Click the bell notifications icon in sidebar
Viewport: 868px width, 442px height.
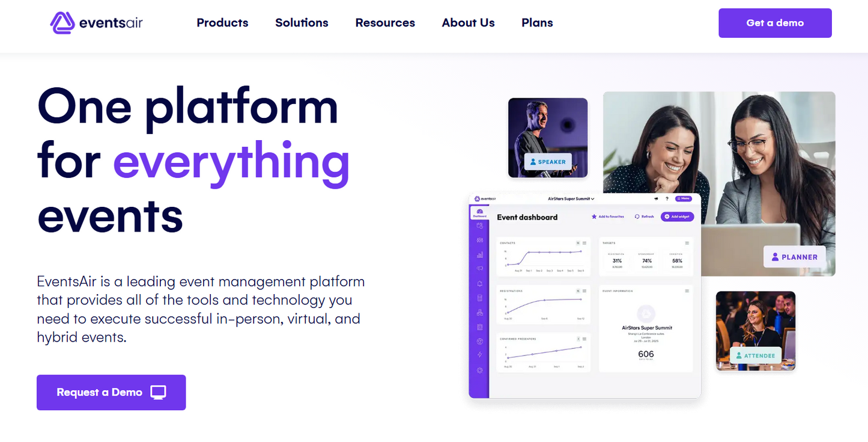[479, 283]
